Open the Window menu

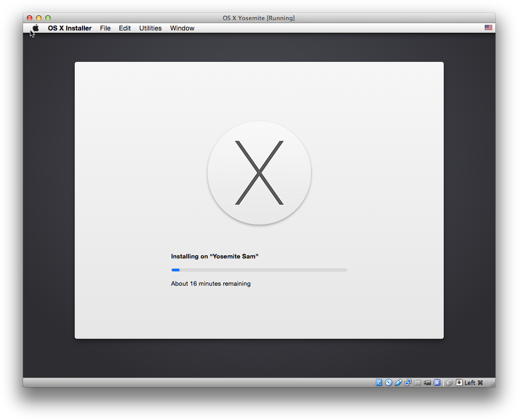(x=182, y=28)
